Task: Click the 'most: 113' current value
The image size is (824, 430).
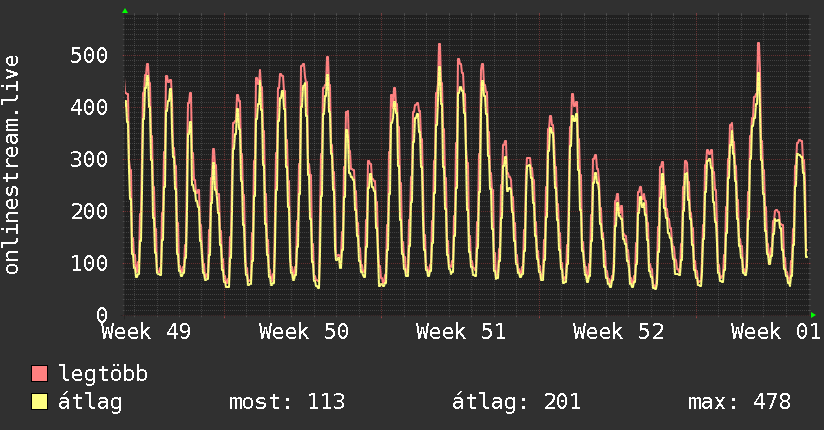Action: pyautogui.click(x=287, y=402)
